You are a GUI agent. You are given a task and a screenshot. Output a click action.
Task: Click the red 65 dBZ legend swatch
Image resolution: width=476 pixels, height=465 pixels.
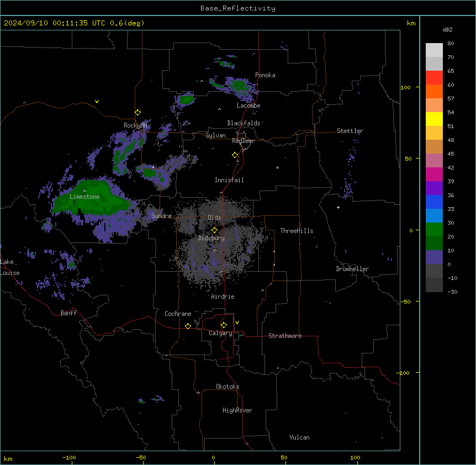tap(434, 78)
